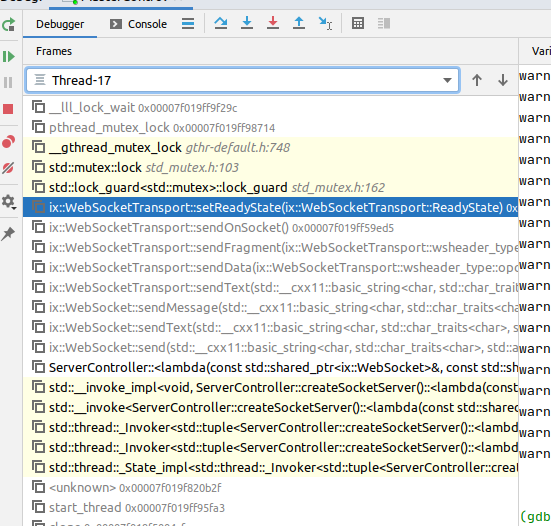Select ix::WebSocket::send frame
This screenshot has height=526, width=551.
[271, 348]
